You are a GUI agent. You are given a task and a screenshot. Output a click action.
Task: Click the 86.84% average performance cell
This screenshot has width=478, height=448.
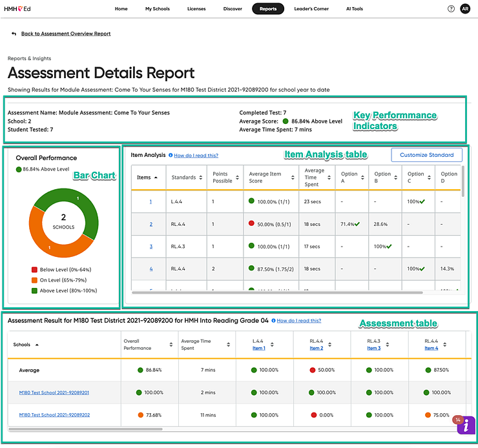pos(150,370)
